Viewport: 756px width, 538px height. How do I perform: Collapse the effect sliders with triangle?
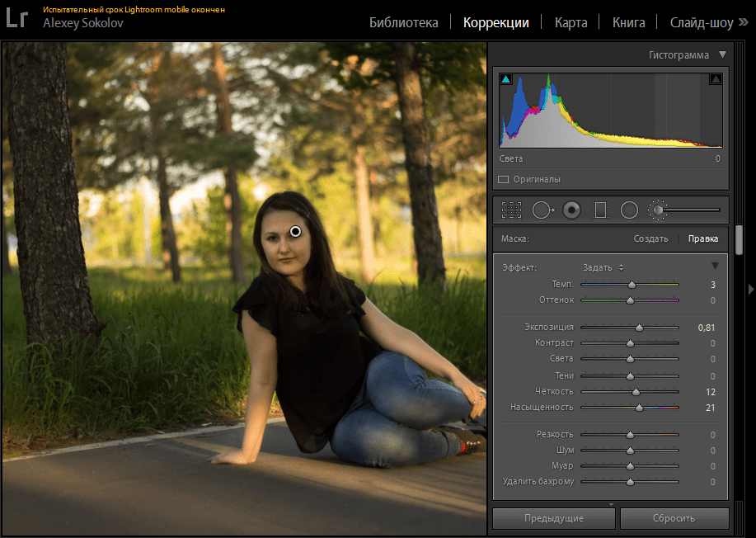pos(715,267)
